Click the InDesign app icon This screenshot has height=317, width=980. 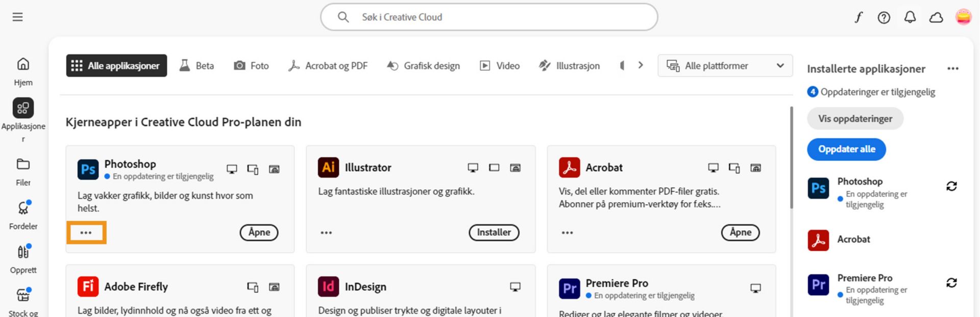(x=328, y=286)
